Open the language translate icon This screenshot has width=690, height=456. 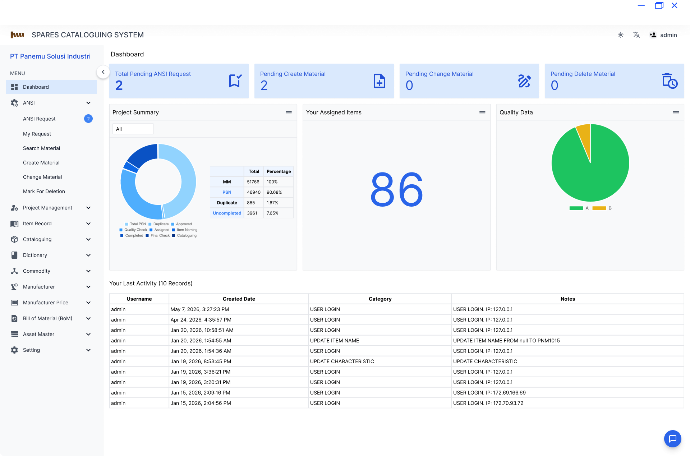coord(636,35)
